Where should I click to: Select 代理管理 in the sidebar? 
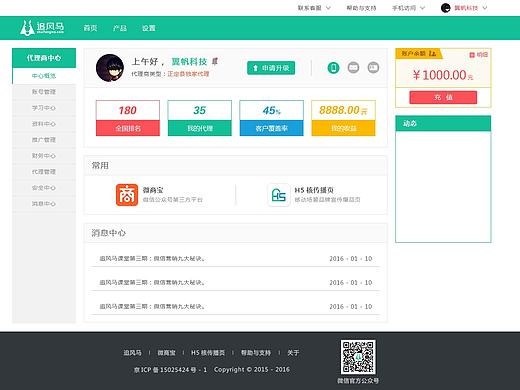pos(44,172)
